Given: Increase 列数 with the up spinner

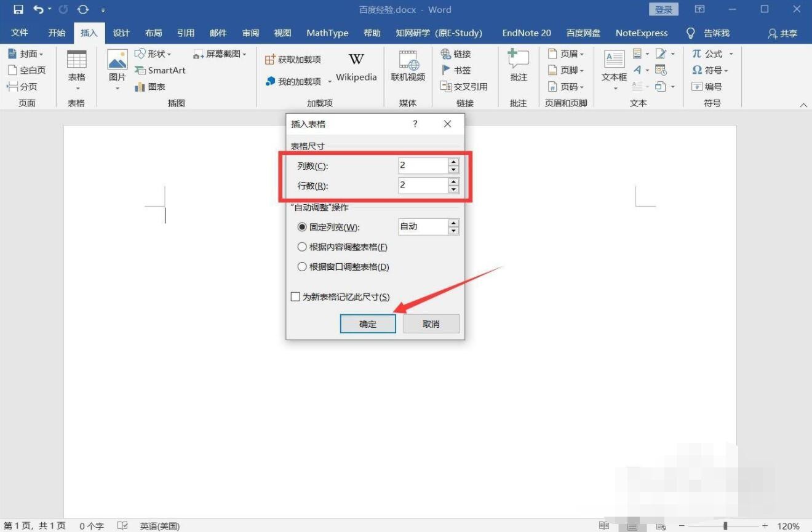Looking at the screenshot, I should [454, 162].
